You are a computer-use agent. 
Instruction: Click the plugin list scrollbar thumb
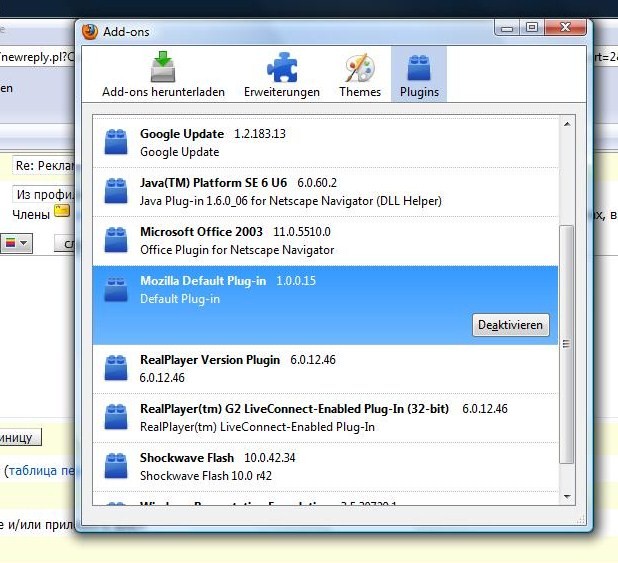tap(567, 344)
